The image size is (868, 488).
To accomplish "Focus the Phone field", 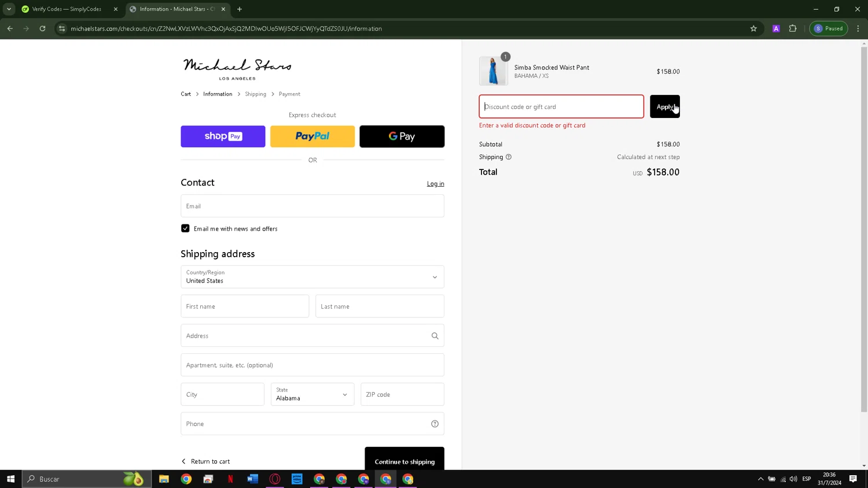I will tap(312, 424).
